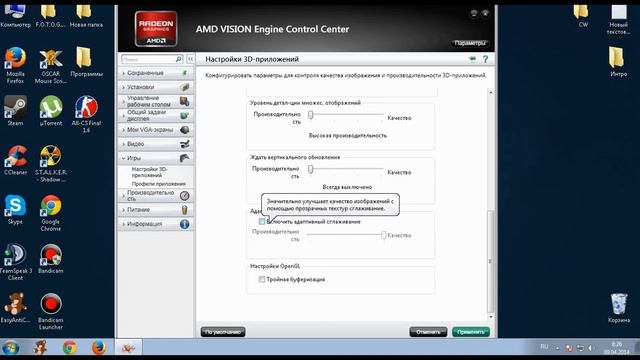Click Firefox icon in taskbar
The image size is (640, 360).
click(x=98, y=348)
